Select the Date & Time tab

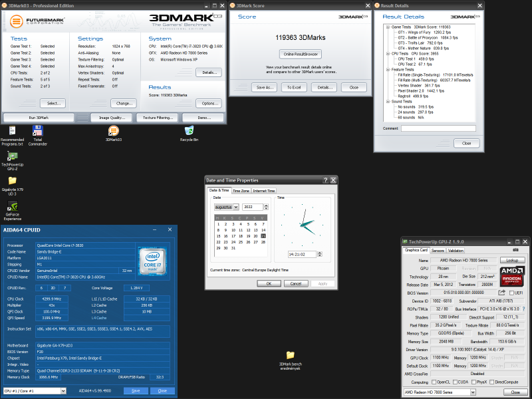219,190
